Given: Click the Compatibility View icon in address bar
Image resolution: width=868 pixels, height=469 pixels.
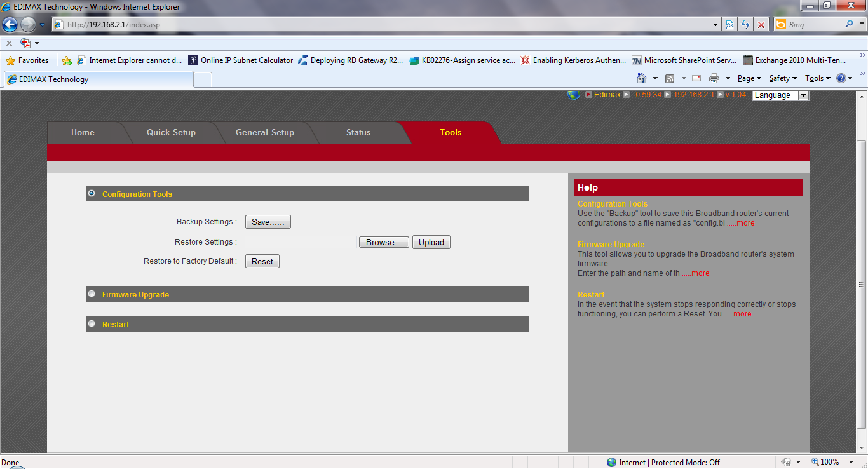Looking at the screenshot, I should click(x=729, y=25).
